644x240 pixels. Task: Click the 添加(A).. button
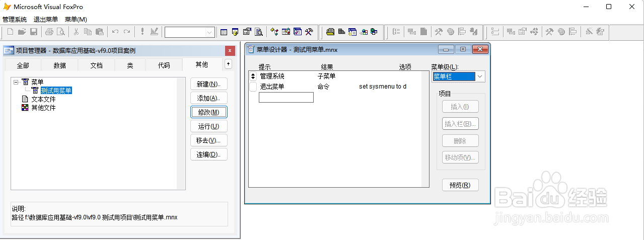[209, 98]
